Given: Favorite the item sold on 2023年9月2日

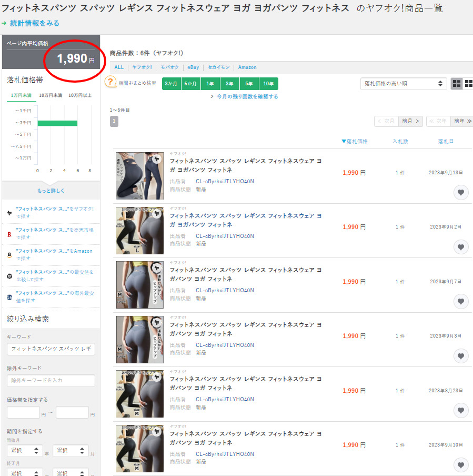Looking at the screenshot, I should click(x=461, y=247).
